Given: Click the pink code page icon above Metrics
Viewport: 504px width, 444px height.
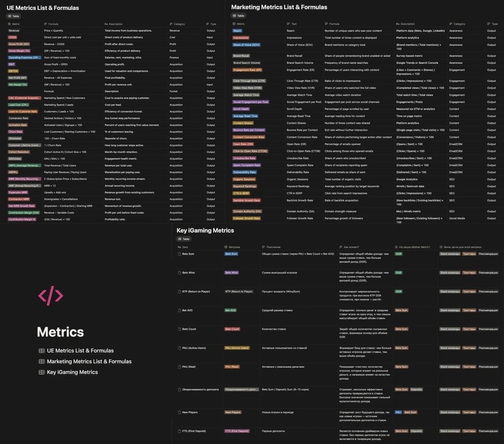Looking at the screenshot, I should tap(50, 295).
